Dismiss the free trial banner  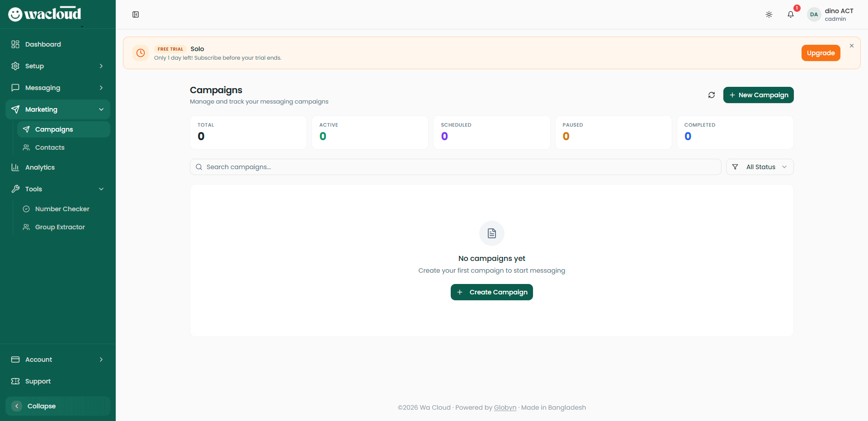point(851,46)
